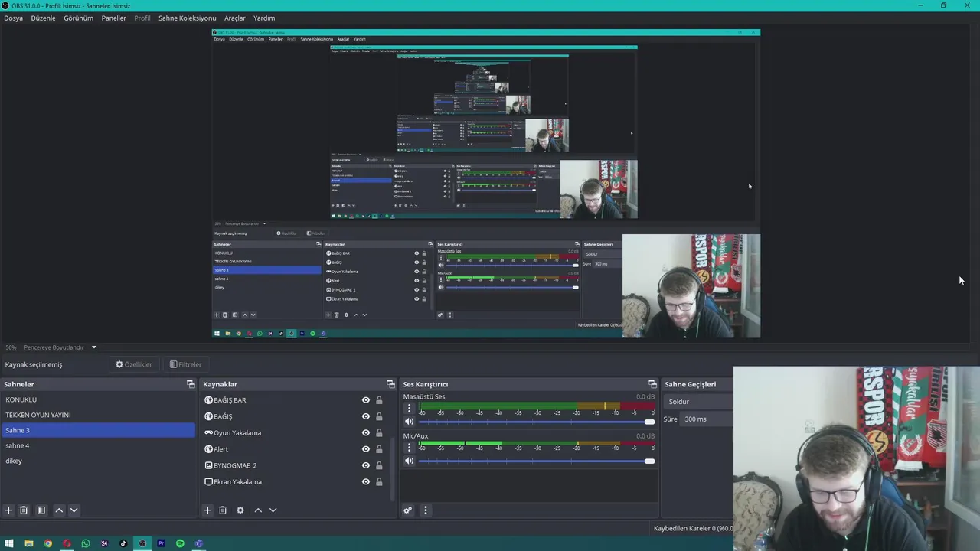
Task: Select the sahne 4 scene
Action: point(98,445)
